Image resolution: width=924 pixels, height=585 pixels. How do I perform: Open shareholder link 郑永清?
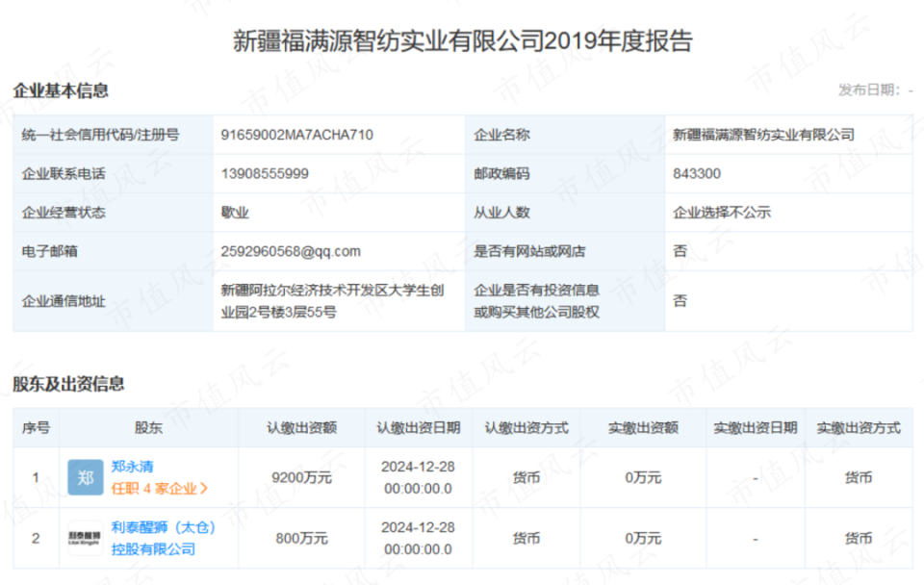(135, 466)
